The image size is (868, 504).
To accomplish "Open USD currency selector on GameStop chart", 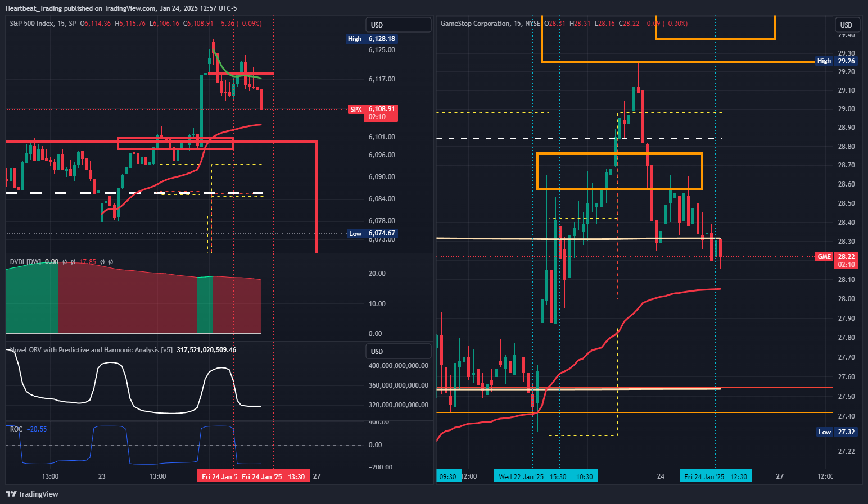I will pos(846,25).
